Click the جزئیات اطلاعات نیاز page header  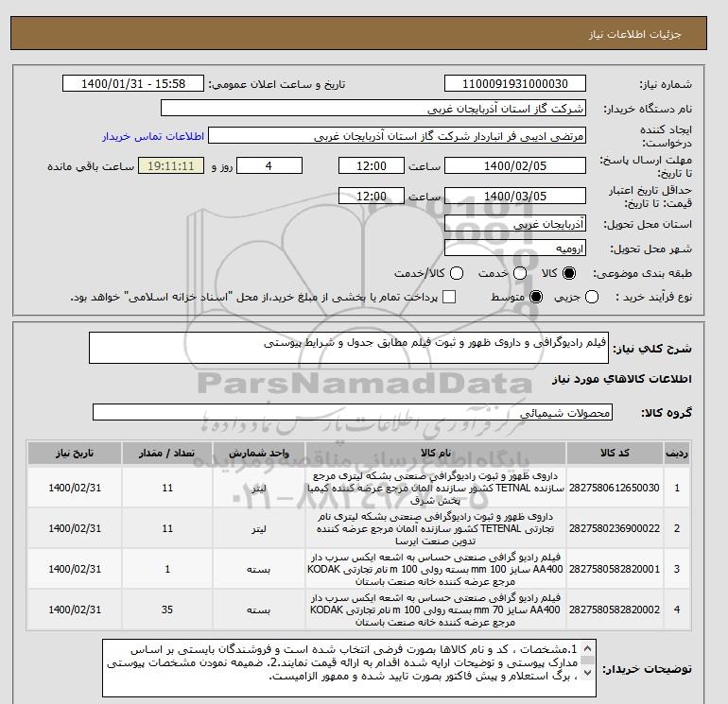(634, 34)
